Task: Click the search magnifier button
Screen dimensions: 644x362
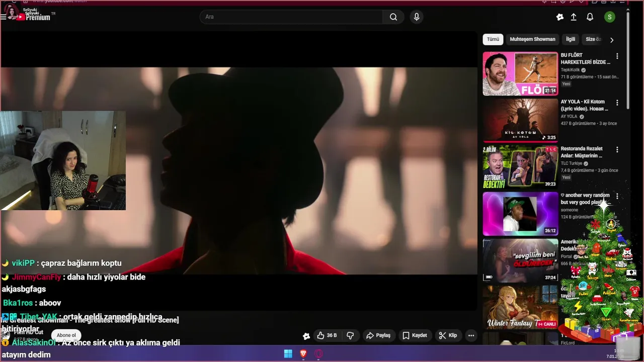Action: click(393, 17)
